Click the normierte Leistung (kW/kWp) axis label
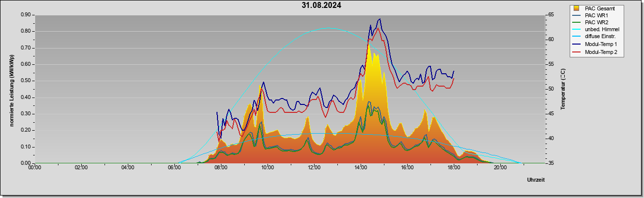This screenshot has width=644, height=198. point(11,90)
